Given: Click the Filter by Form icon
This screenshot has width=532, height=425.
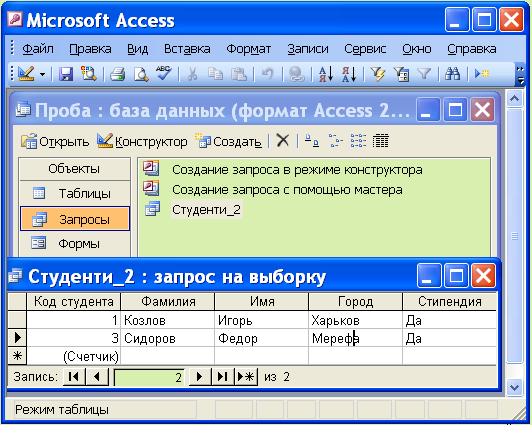Looking at the screenshot, I should click(x=401, y=74).
